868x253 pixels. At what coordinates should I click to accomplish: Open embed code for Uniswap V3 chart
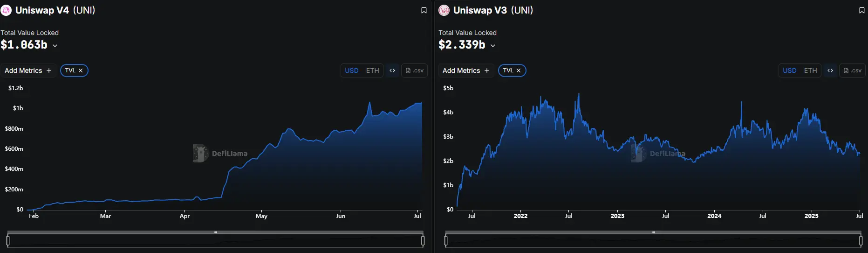pyautogui.click(x=830, y=70)
